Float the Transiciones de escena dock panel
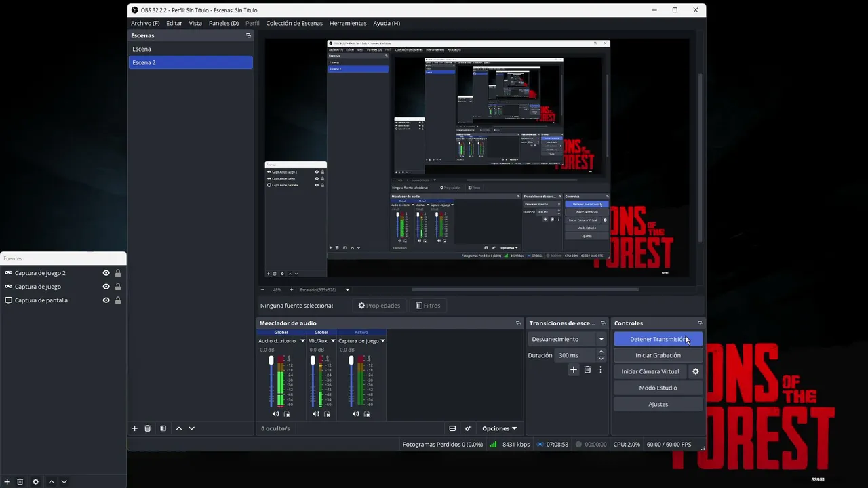 [603, 323]
